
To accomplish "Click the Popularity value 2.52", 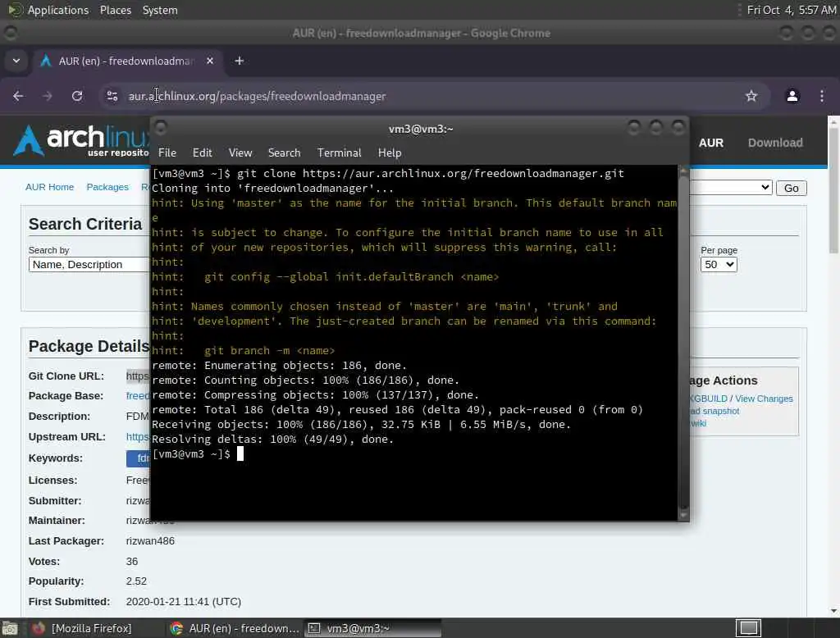I will click(x=136, y=581).
